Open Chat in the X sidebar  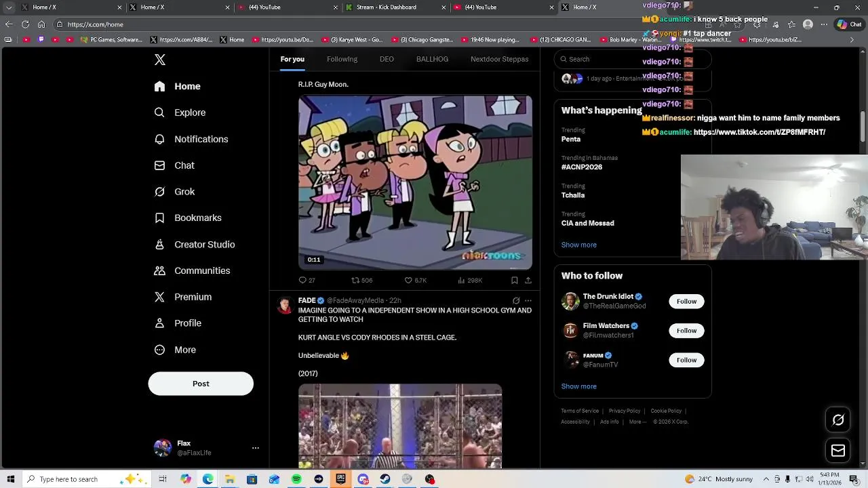(x=174, y=165)
